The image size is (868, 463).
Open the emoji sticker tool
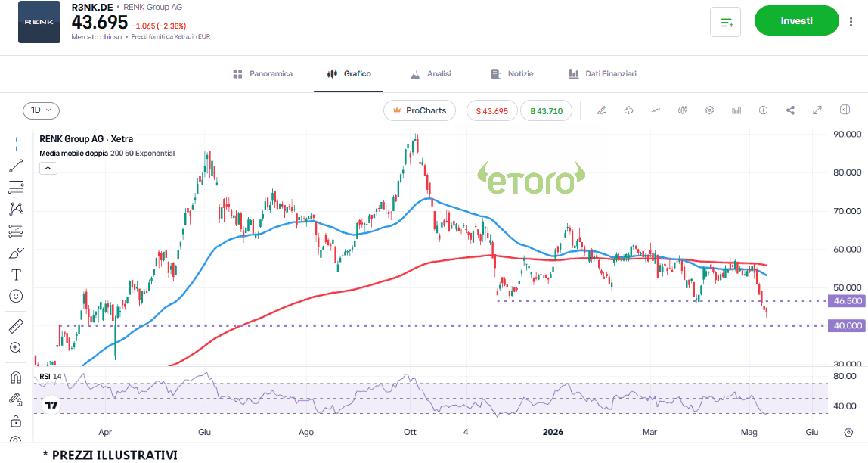(x=16, y=297)
